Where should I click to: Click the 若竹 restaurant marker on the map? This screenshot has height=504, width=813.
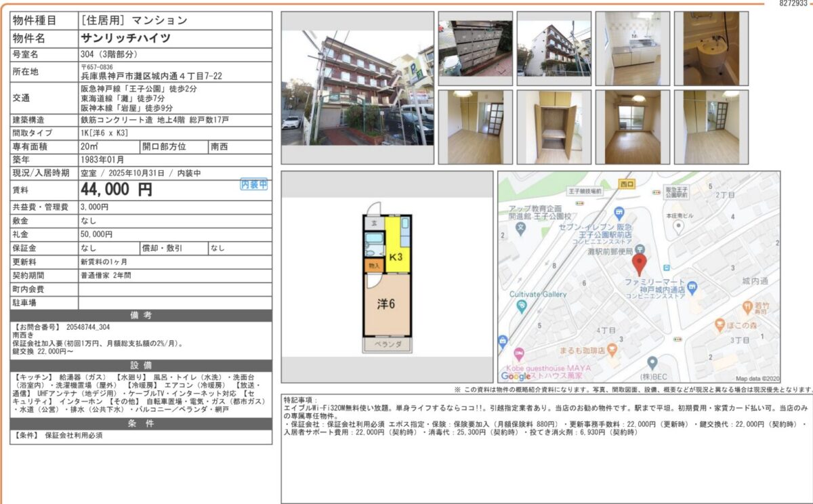(x=747, y=306)
